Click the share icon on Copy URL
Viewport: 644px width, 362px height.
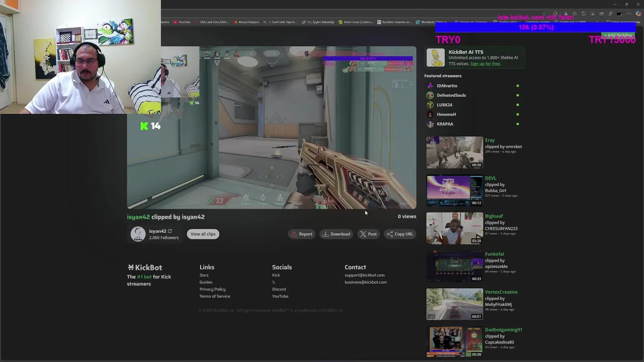[389, 234]
